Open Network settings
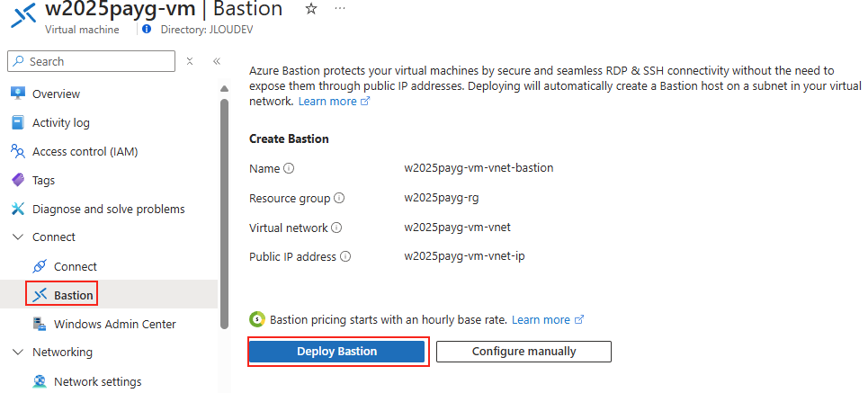This screenshot has height=393, width=868. 97,382
